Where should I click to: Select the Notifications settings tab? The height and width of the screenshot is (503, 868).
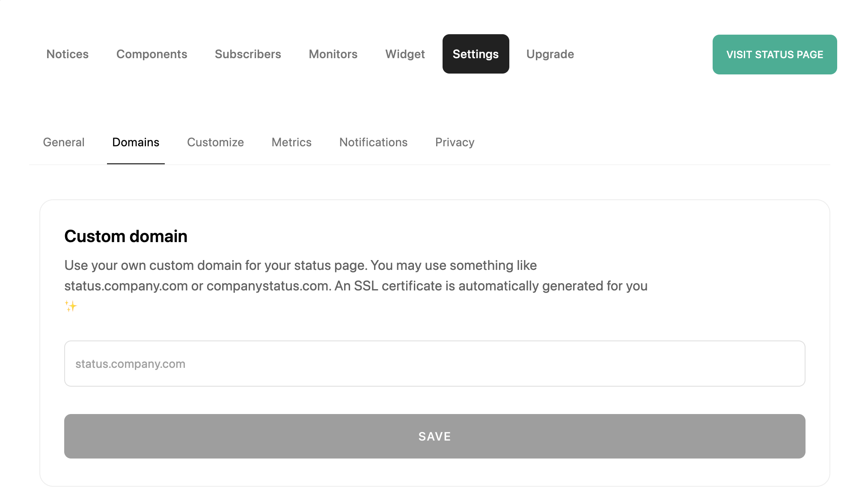[x=373, y=142]
